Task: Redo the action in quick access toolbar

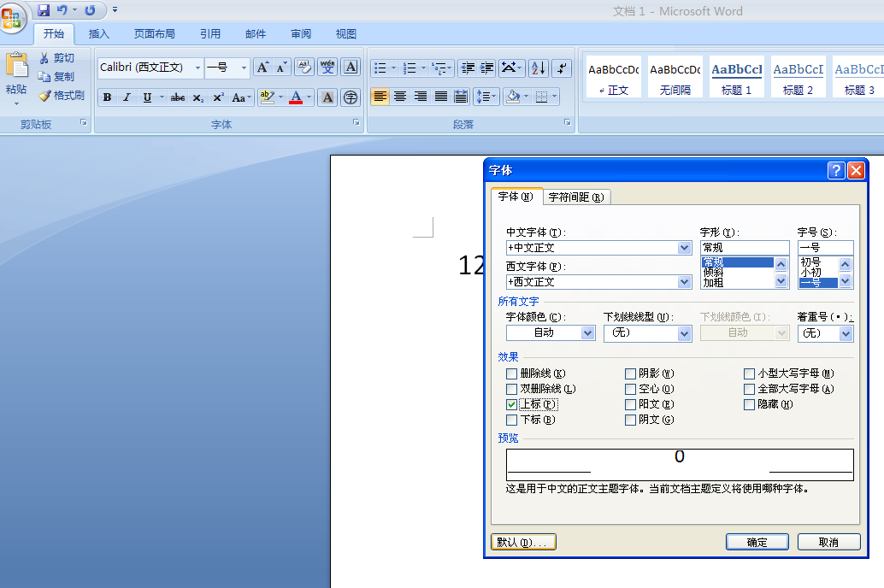Action: pos(91,10)
